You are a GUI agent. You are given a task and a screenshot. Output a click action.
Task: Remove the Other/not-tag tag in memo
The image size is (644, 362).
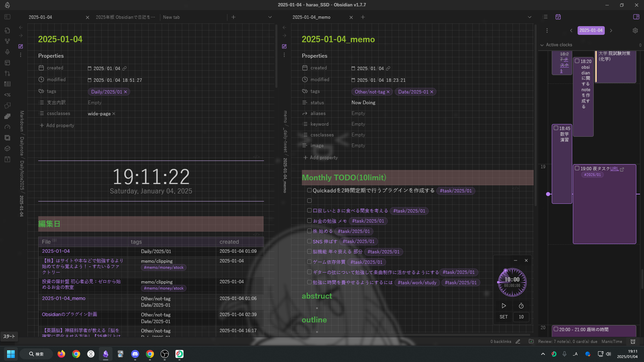(388, 92)
